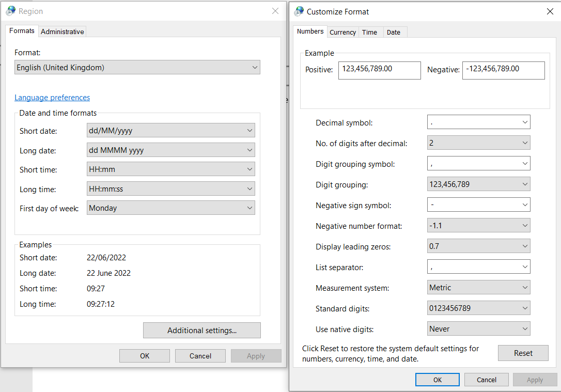Close the Customize Format dialog
Screen dimensions: 561x392
coord(550,11)
